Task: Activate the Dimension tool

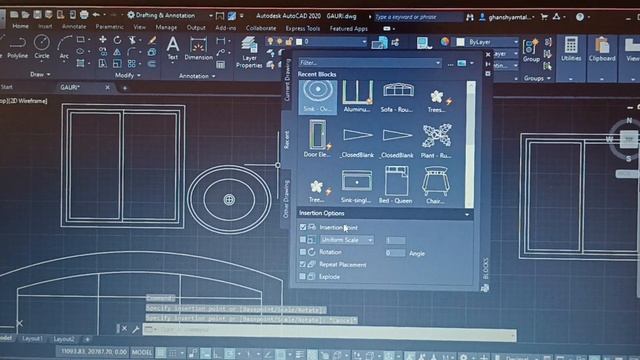Action: (x=198, y=49)
